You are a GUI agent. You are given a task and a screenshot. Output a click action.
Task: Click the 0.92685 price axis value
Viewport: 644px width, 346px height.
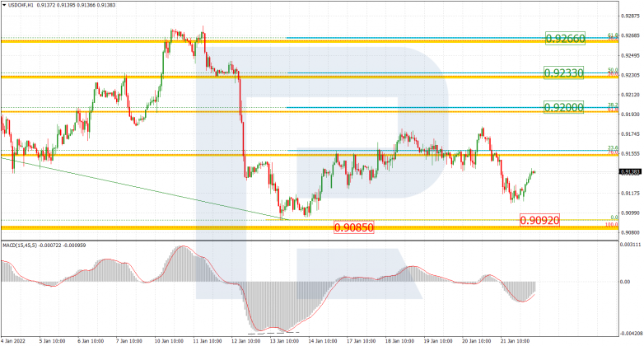click(x=630, y=35)
